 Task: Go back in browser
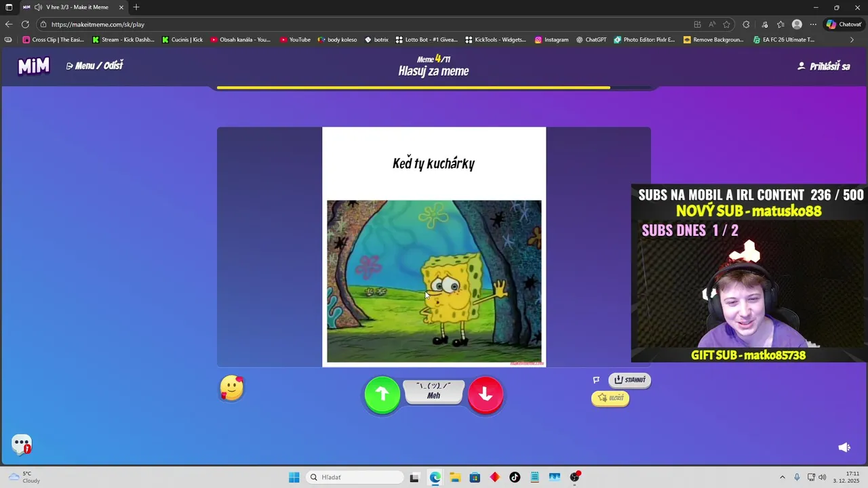9,24
